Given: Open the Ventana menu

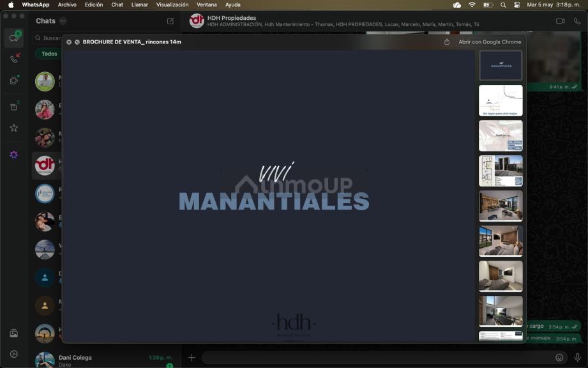Looking at the screenshot, I should coord(207,5).
